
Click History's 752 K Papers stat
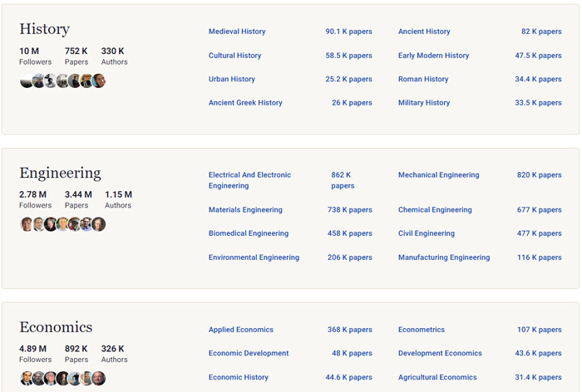(x=76, y=56)
